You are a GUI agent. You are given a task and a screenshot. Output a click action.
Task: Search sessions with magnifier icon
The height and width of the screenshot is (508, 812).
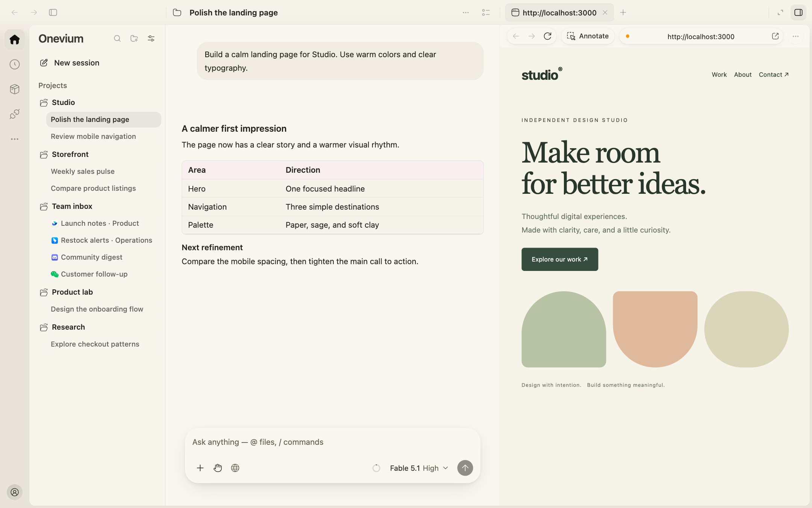tap(117, 38)
